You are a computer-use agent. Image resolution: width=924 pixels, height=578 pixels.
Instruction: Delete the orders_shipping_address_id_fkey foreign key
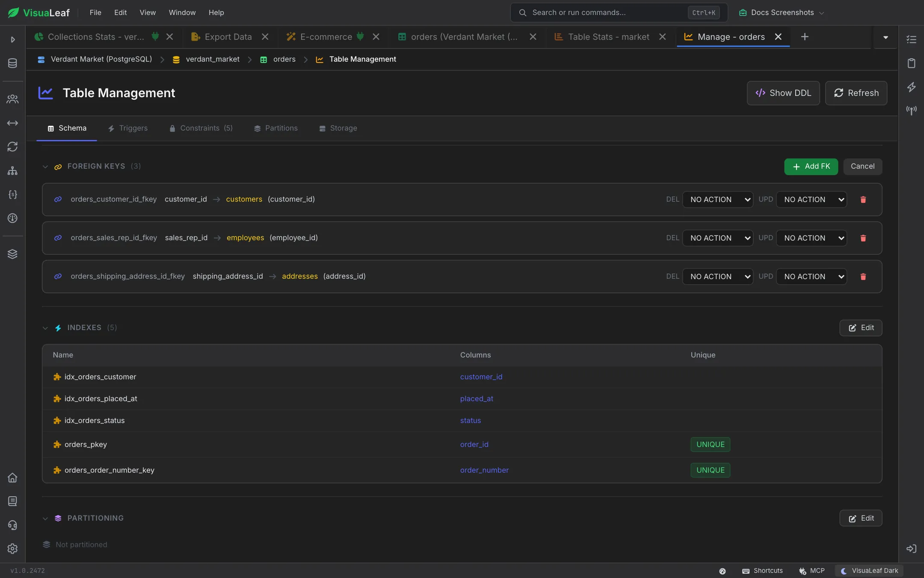pyautogui.click(x=863, y=277)
